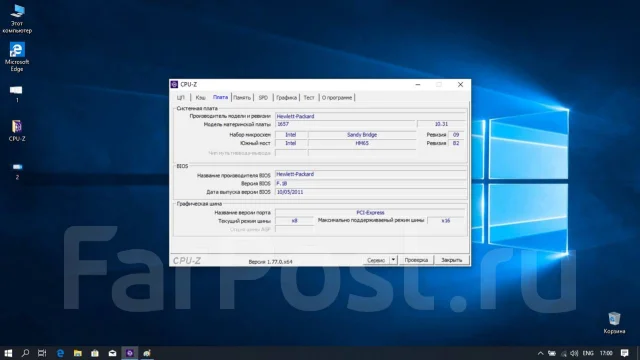Screen dimensions: 640x360
Task: Close the CPU-Z window with X
Action: (460, 84)
